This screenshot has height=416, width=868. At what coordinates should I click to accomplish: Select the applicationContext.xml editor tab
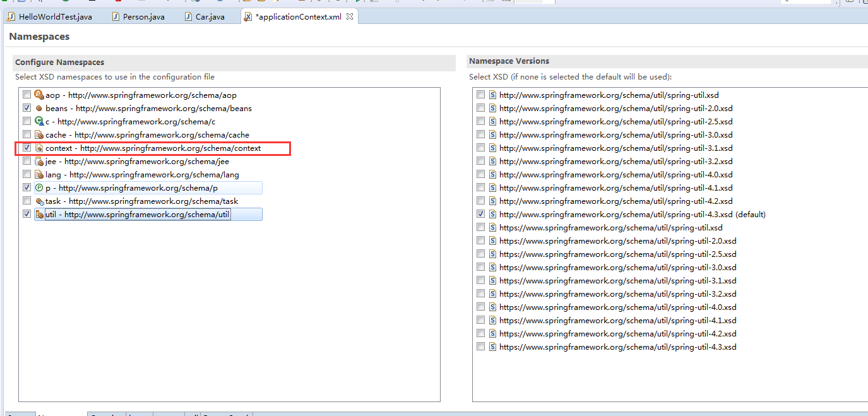point(298,17)
